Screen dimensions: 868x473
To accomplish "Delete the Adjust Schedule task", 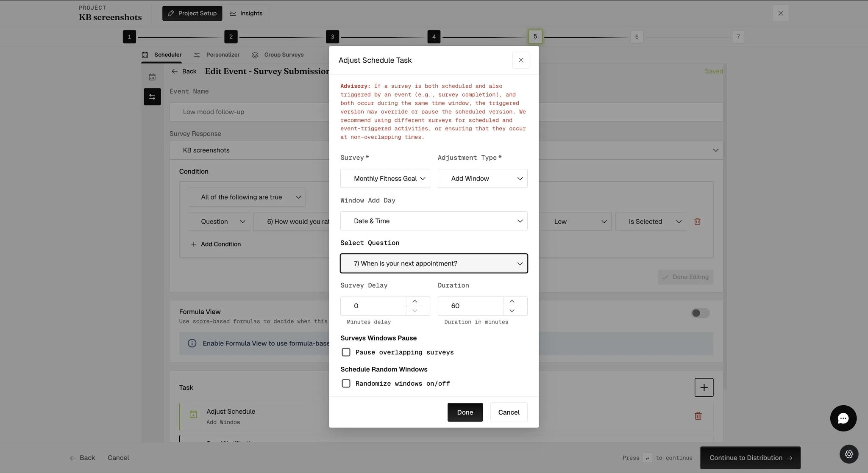I will [698, 416].
